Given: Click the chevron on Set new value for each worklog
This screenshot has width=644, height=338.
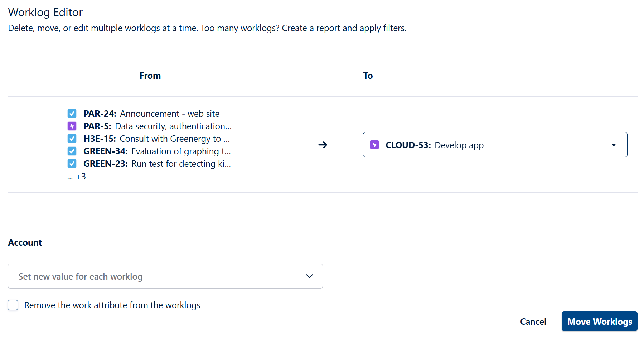Looking at the screenshot, I should 309,276.
